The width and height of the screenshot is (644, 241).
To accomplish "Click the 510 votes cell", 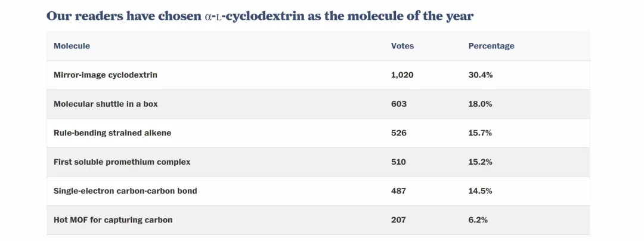I will click(x=399, y=162).
